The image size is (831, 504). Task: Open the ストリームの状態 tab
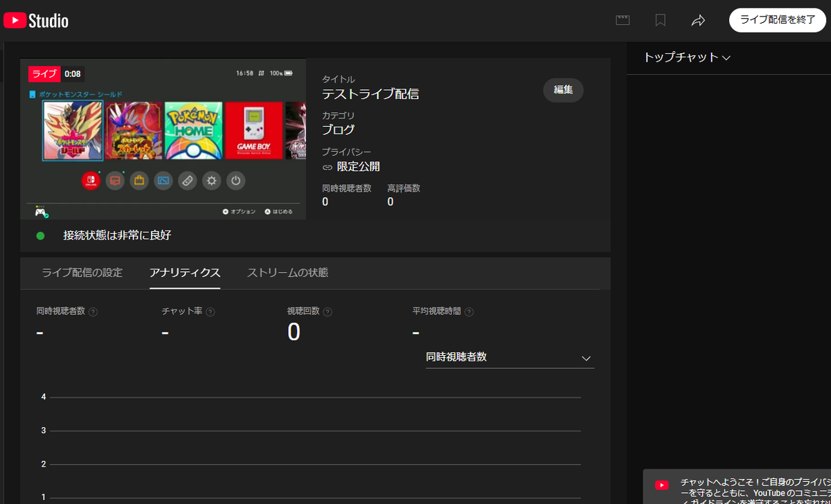287,273
